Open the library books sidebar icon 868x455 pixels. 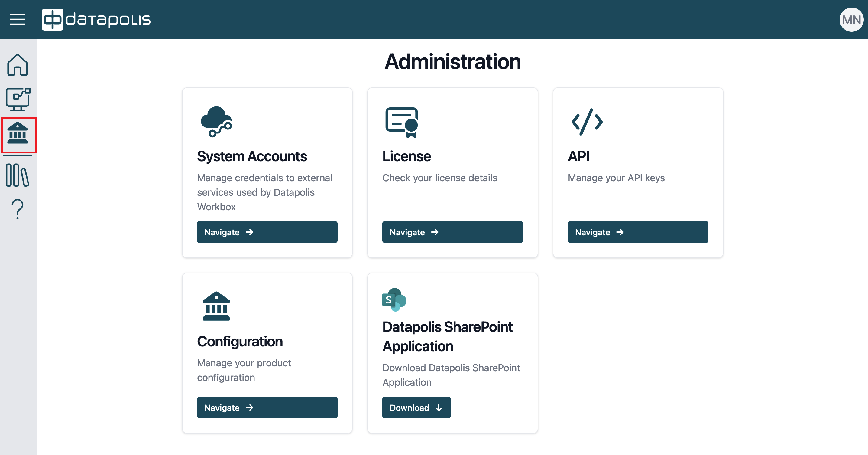(x=18, y=175)
